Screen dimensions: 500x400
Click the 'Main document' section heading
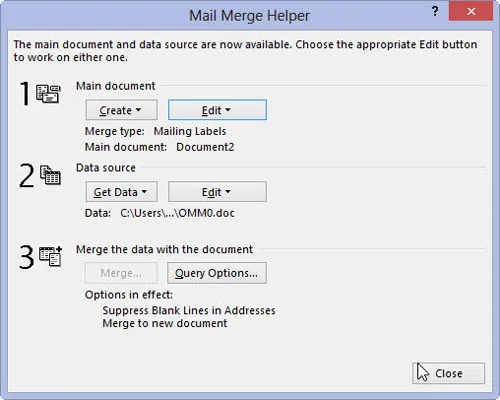[x=116, y=86]
